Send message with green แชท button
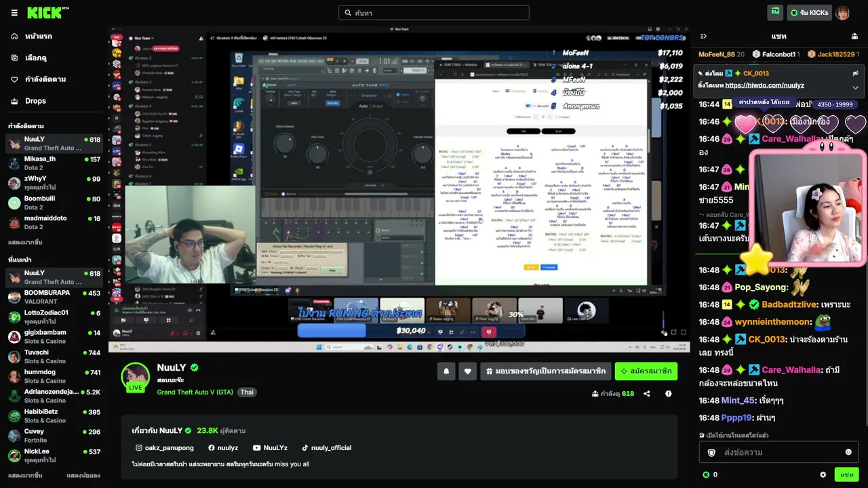 (847, 475)
